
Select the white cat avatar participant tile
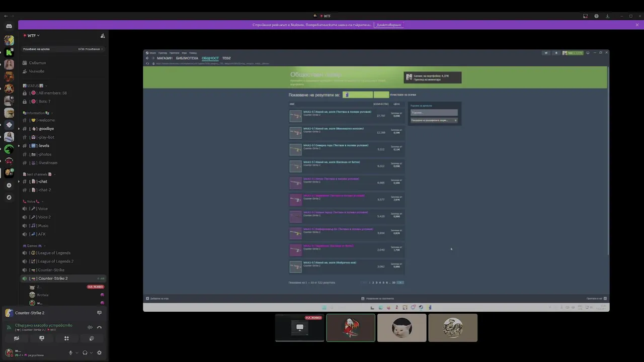pyautogui.click(x=401, y=328)
